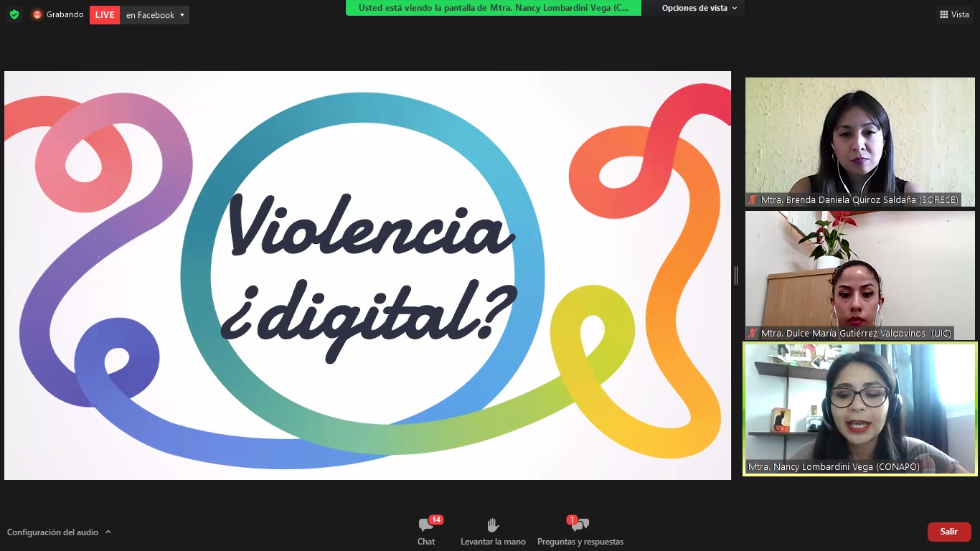Click the muted microphone icon beside Dulce María

pyautogui.click(x=753, y=334)
